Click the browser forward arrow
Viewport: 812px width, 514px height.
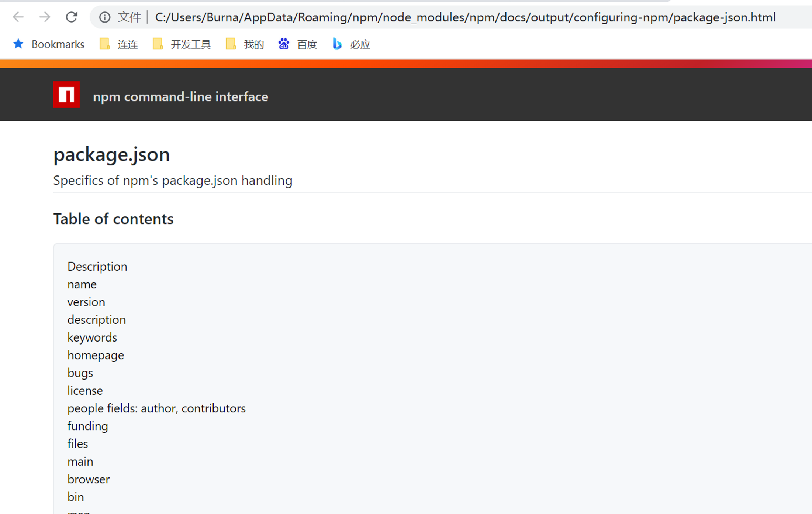(45, 17)
